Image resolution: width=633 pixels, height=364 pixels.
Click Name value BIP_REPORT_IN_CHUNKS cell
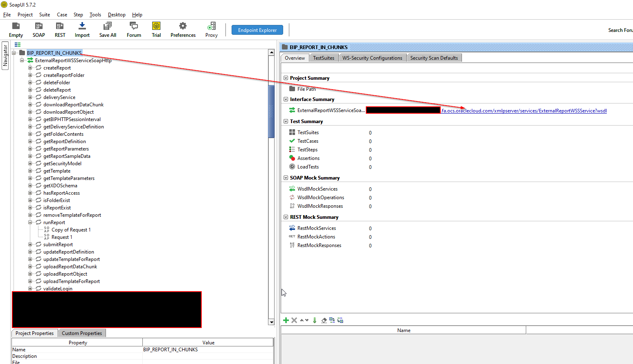(x=208, y=350)
